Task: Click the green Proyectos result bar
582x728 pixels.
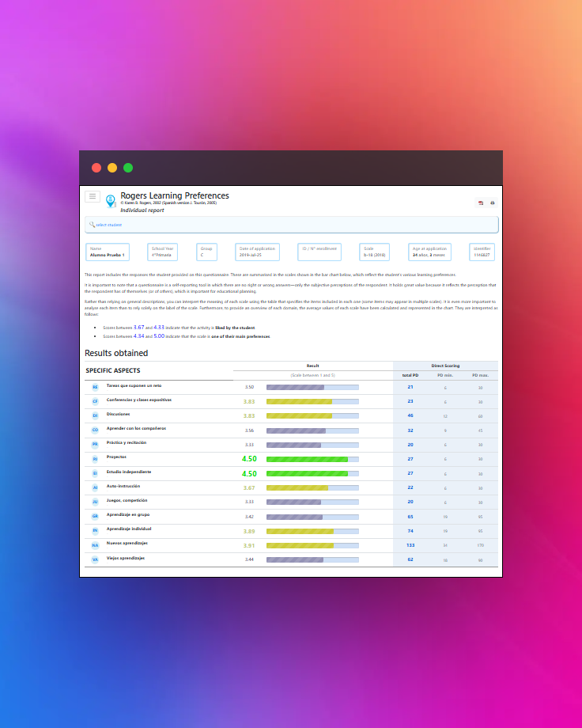Action: (308, 460)
